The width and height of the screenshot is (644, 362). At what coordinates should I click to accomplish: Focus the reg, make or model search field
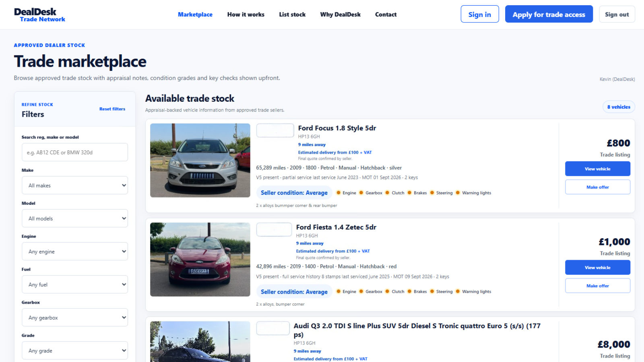(x=75, y=152)
